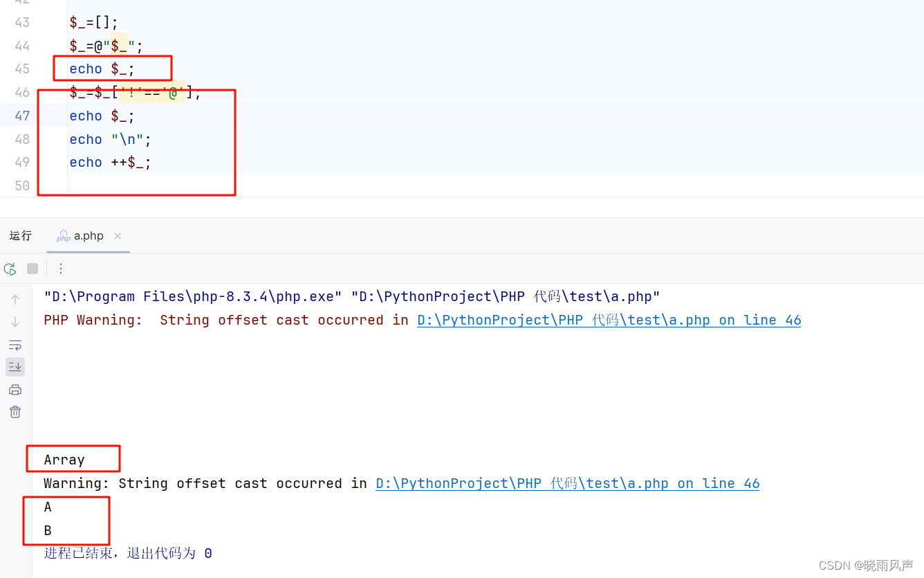Toggle the soft-wrap icon in console

click(x=15, y=345)
